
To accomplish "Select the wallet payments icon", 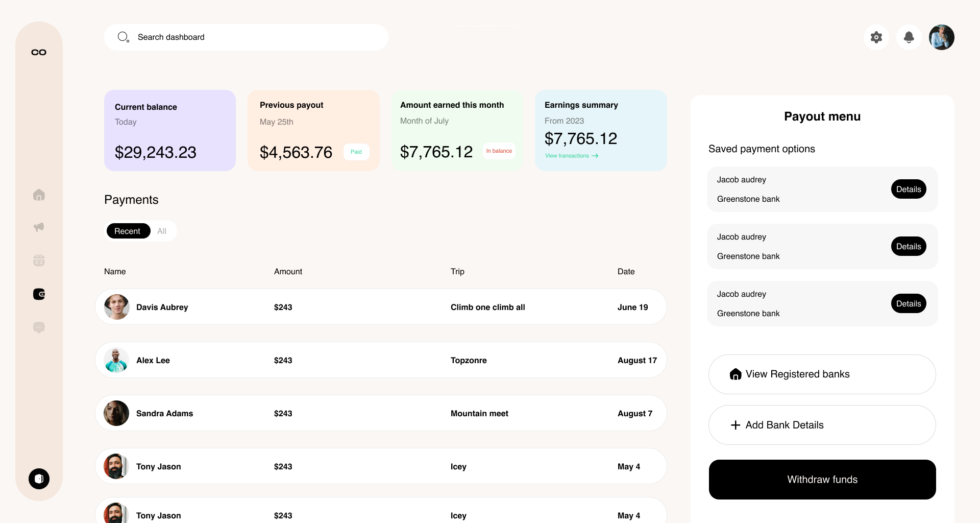I will tap(39, 294).
